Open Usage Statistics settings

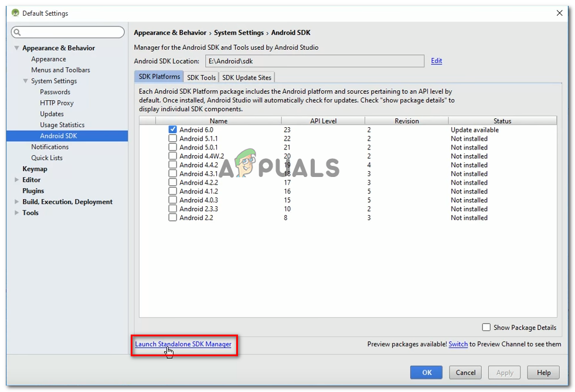click(62, 125)
